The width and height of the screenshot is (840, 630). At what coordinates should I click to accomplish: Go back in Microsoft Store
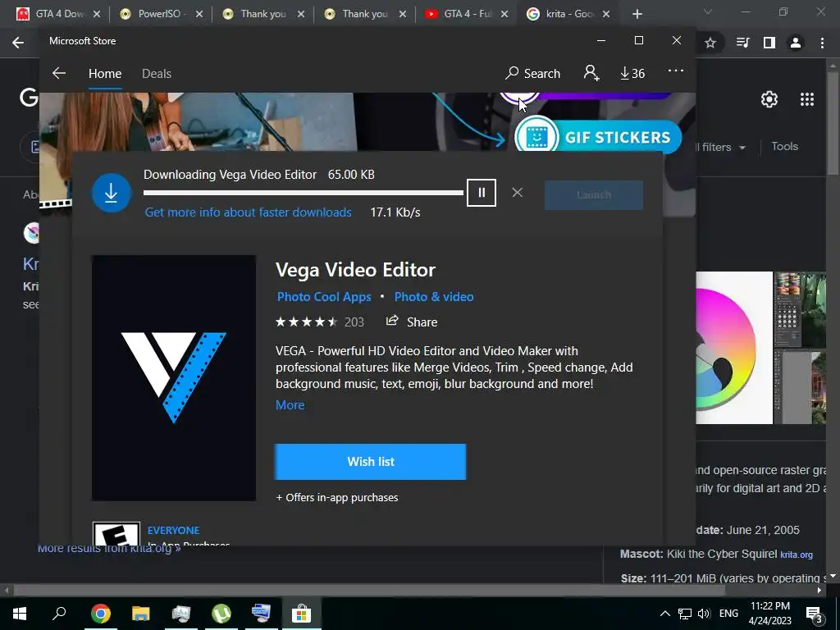coord(59,73)
